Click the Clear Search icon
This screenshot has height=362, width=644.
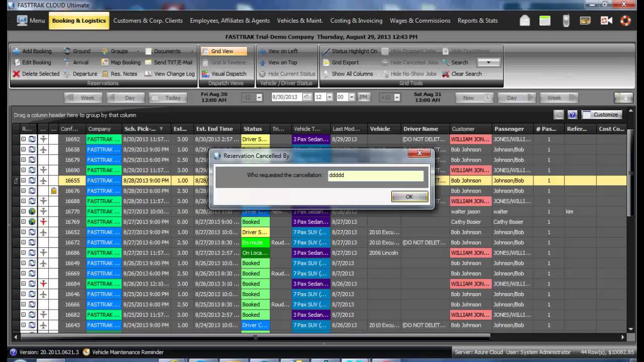[446, 74]
